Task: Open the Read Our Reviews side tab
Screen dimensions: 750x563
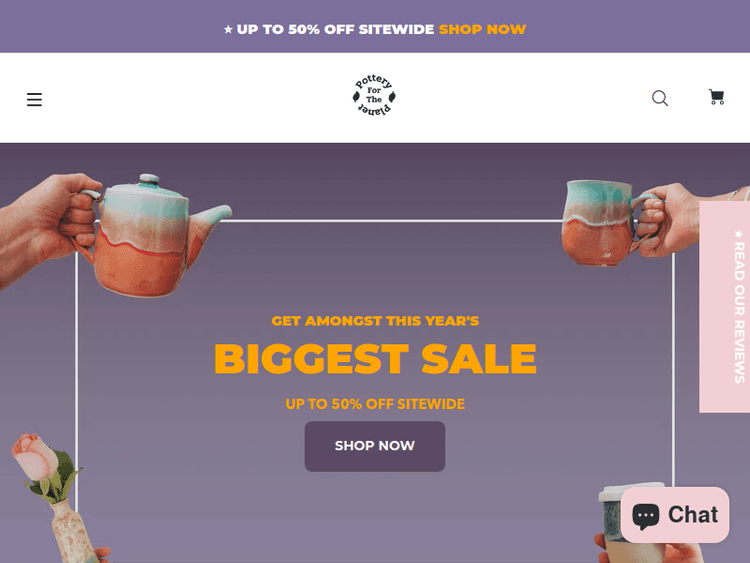Action: pyautogui.click(x=724, y=307)
